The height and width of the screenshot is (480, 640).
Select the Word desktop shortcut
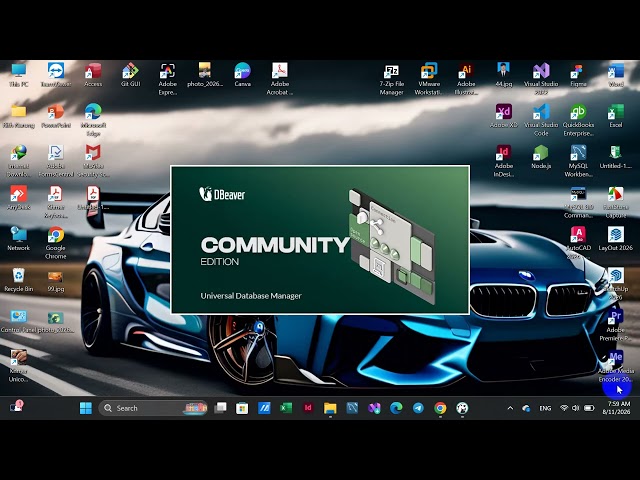tap(616, 75)
